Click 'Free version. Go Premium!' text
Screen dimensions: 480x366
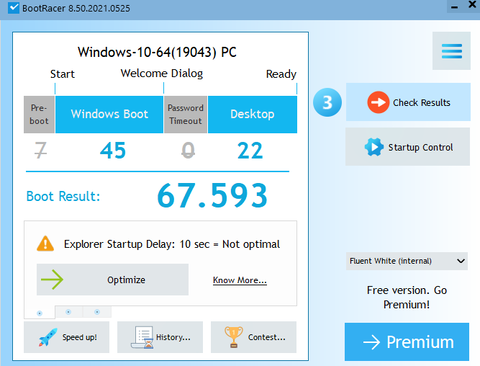(x=407, y=297)
